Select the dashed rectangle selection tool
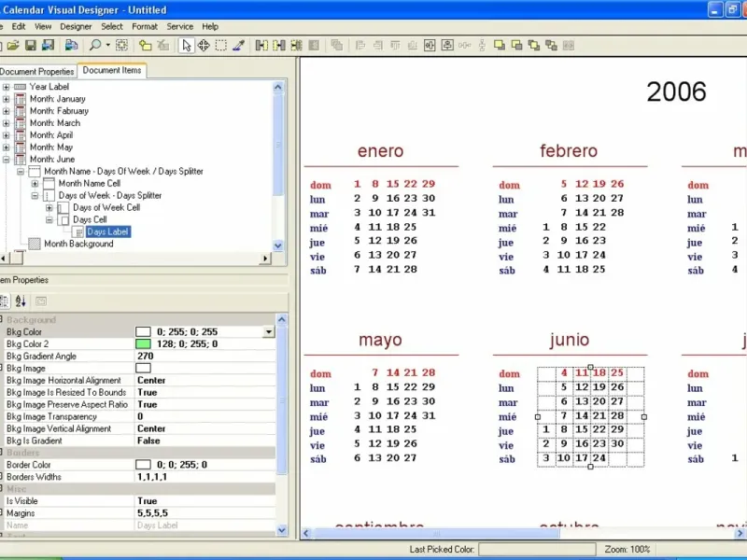The height and width of the screenshot is (560, 747). (x=221, y=45)
